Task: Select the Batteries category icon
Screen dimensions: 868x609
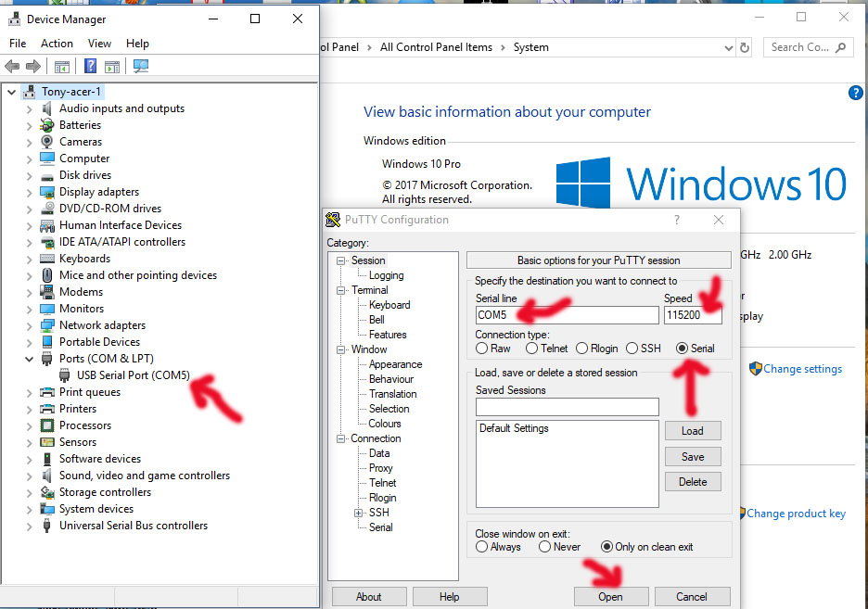Action: (47, 125)
